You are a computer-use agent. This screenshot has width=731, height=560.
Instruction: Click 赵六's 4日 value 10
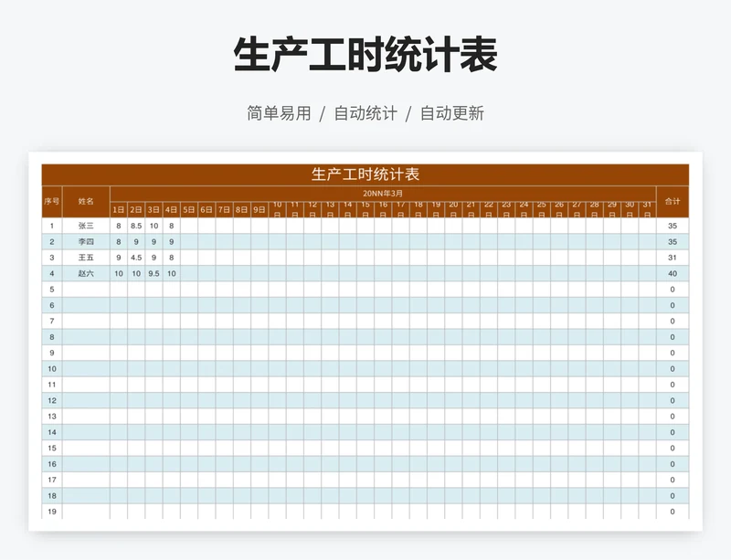(x=171, y=273)
